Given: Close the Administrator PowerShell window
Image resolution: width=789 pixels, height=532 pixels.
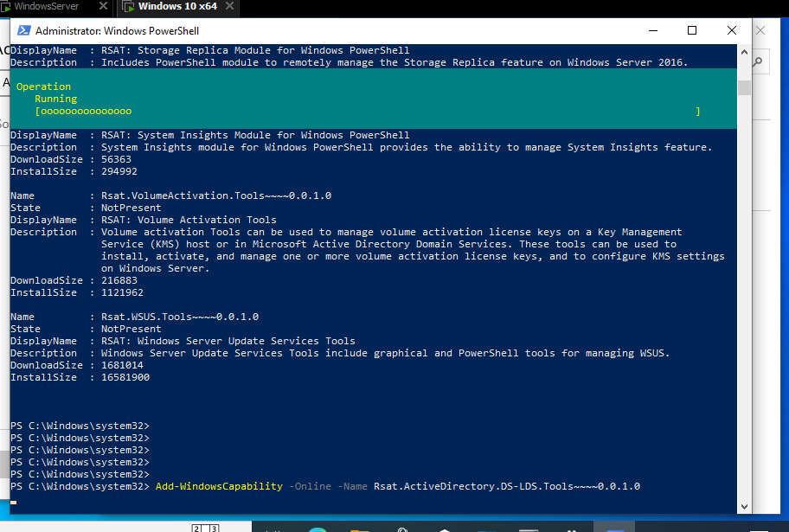Looking at the screenshot, I should click(732, 30).
